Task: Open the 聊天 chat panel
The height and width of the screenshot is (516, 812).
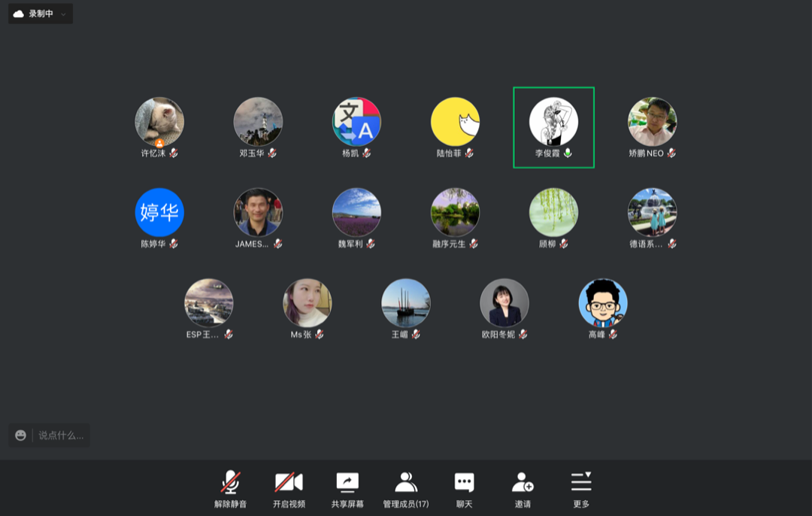Action: (x=464, y=483)
